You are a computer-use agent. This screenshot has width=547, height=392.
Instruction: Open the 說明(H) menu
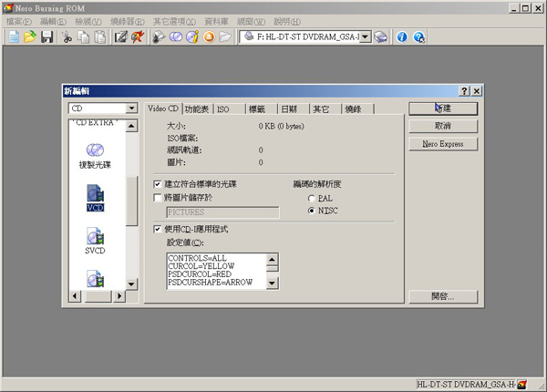(x=287, y=22)
